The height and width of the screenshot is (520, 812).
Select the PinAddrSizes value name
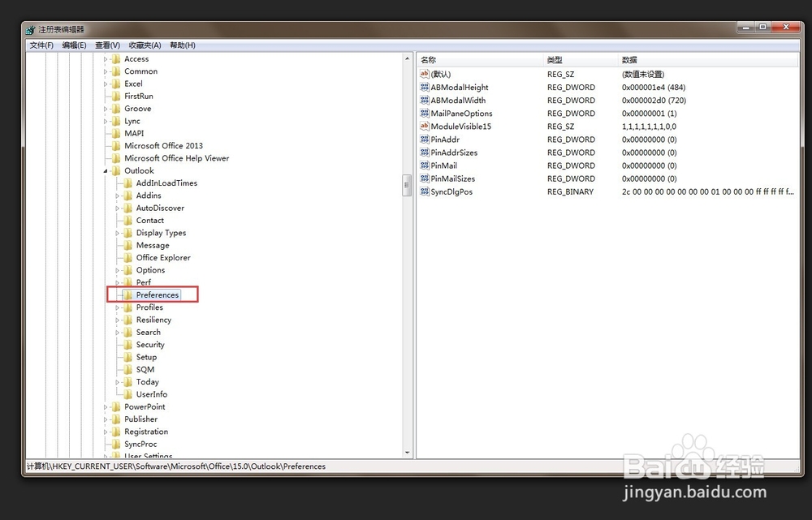point(454,153)
